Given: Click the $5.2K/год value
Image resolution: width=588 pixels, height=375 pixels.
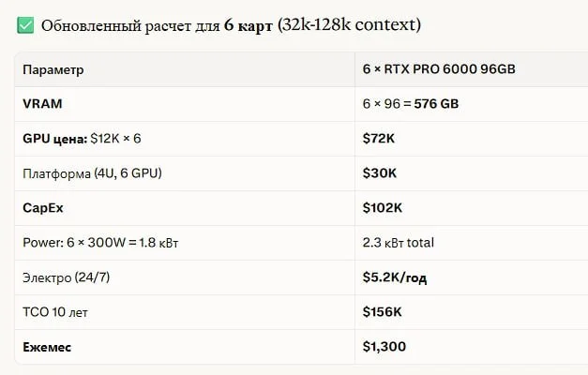Looking at the screenshot, I should coord(395,277).
